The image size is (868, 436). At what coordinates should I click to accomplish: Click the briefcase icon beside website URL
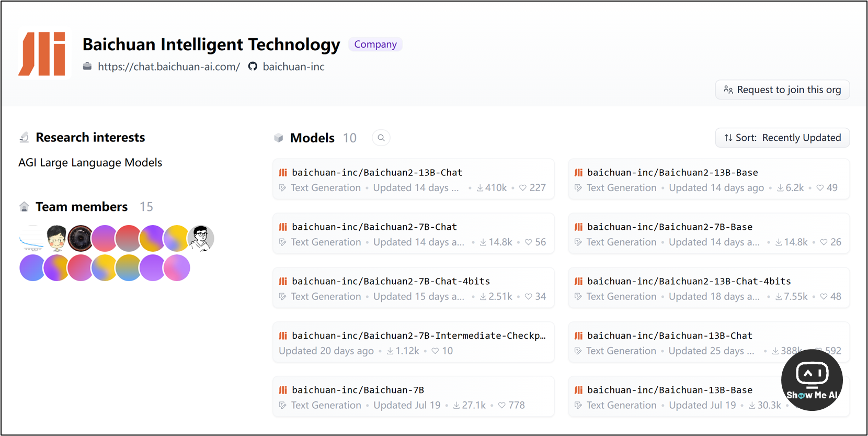pos(87,66)
